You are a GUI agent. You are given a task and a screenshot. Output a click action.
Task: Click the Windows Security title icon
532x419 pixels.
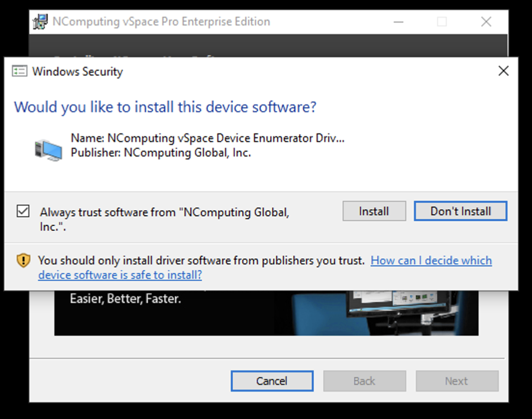click(19, 72)
